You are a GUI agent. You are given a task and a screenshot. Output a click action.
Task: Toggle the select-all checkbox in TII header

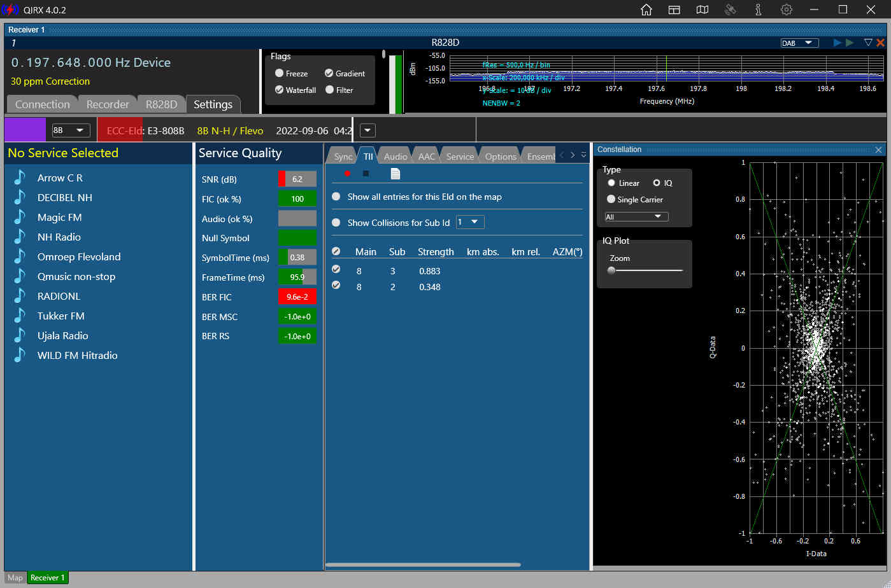pos(336,251)
